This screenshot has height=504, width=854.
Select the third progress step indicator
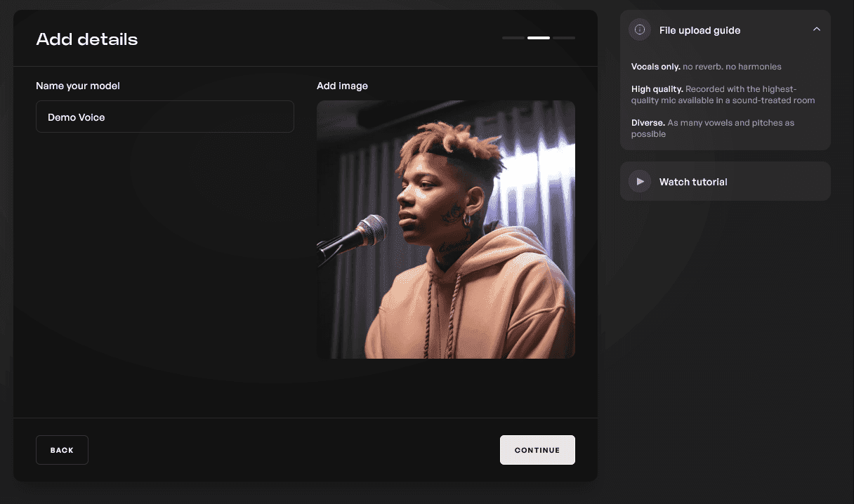click(x=564, y=38)
